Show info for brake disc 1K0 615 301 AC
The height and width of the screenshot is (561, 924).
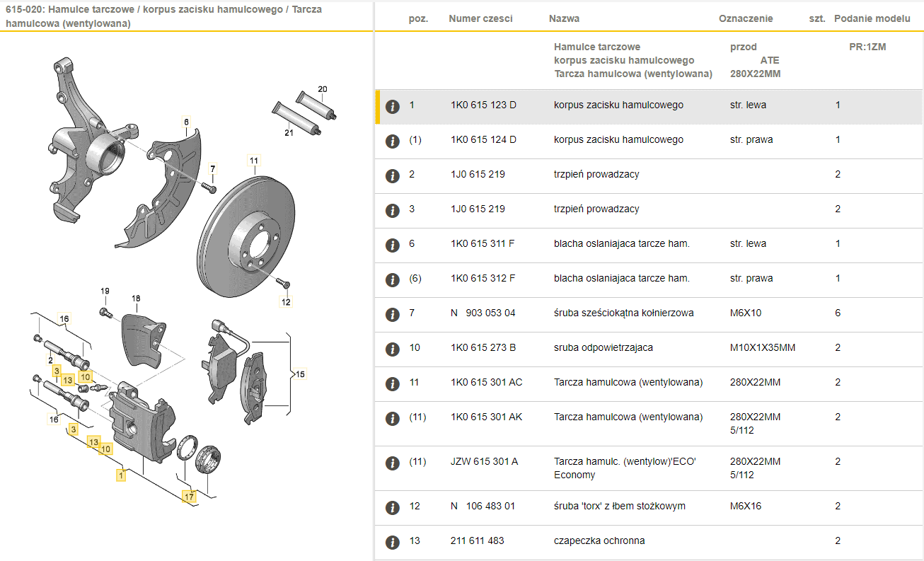pyautogui.click(x=392, y=383)
